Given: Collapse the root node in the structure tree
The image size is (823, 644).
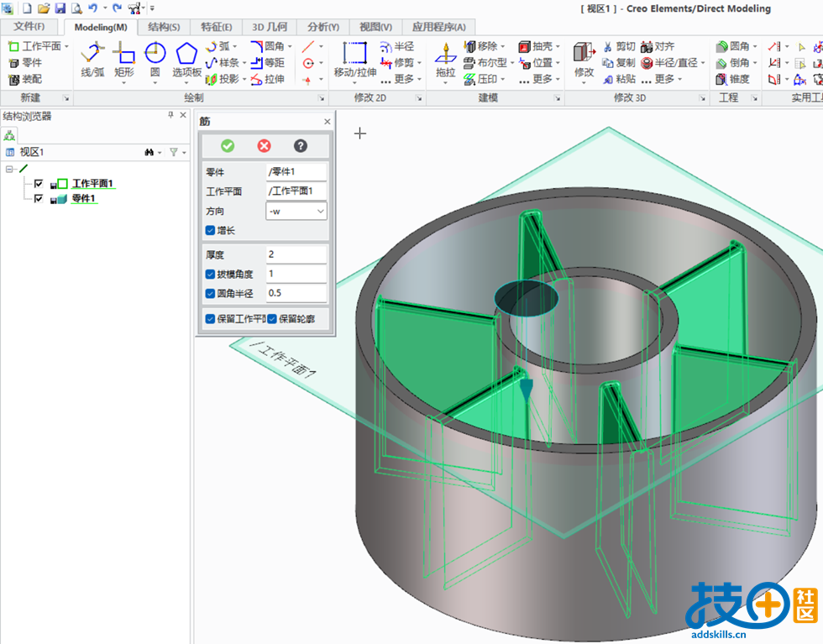Looking at the screenshot, I should [9, 169].
